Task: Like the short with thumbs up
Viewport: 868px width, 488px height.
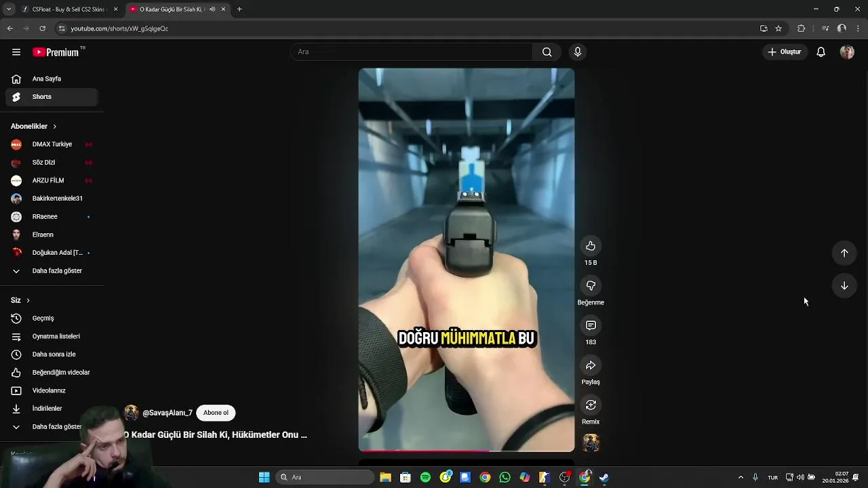Action: tap(591, 246)
